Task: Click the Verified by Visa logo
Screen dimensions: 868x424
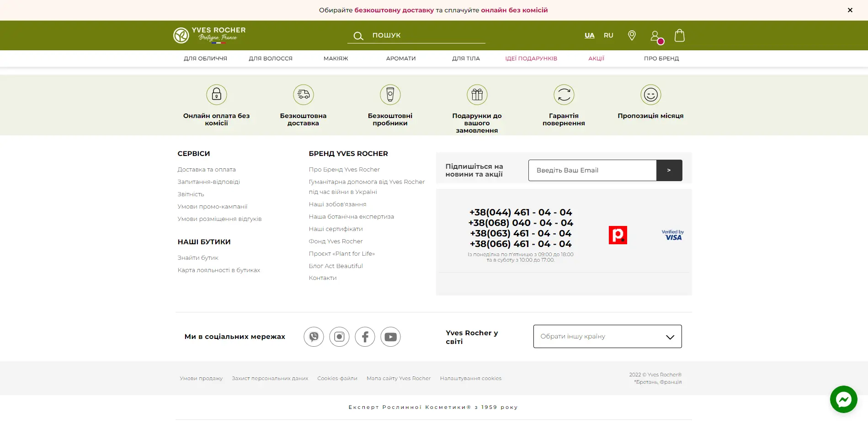Action: 673,235
